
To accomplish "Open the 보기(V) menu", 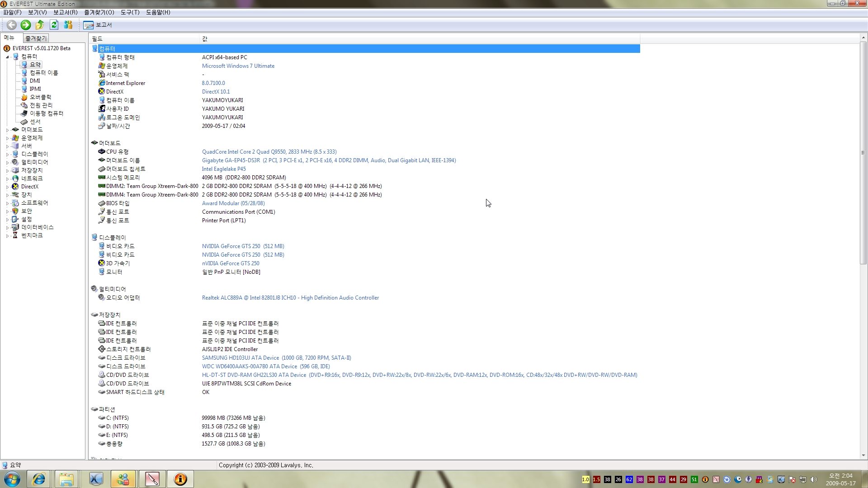I will 37,12.
